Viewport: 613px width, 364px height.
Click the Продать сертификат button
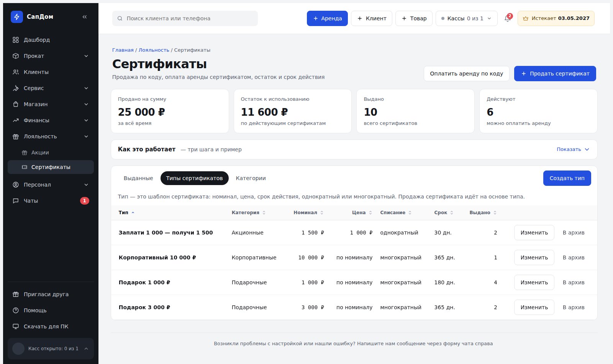555,74
